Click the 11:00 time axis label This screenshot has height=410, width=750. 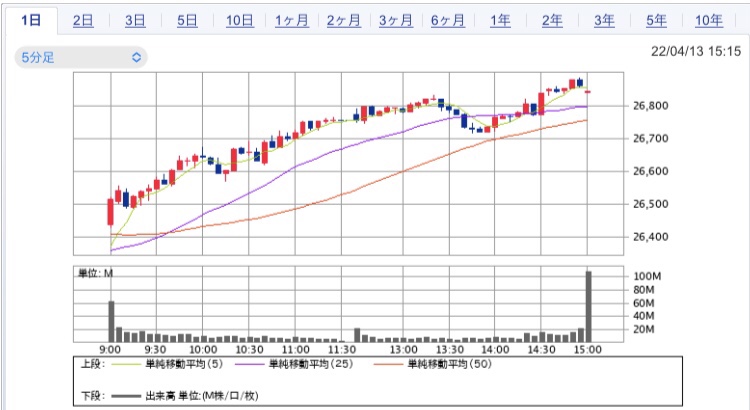295,350
